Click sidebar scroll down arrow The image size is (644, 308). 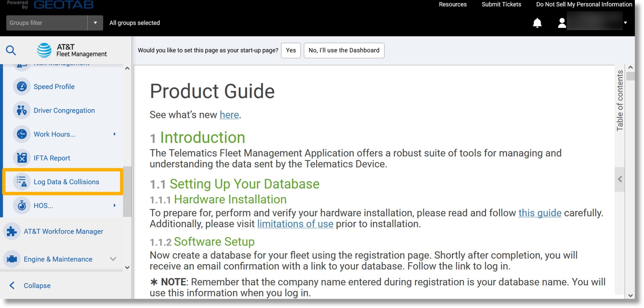(127, 267)
